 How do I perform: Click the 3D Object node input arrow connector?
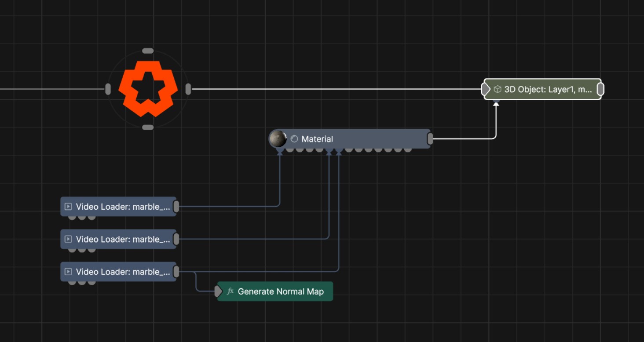point(485,89)
